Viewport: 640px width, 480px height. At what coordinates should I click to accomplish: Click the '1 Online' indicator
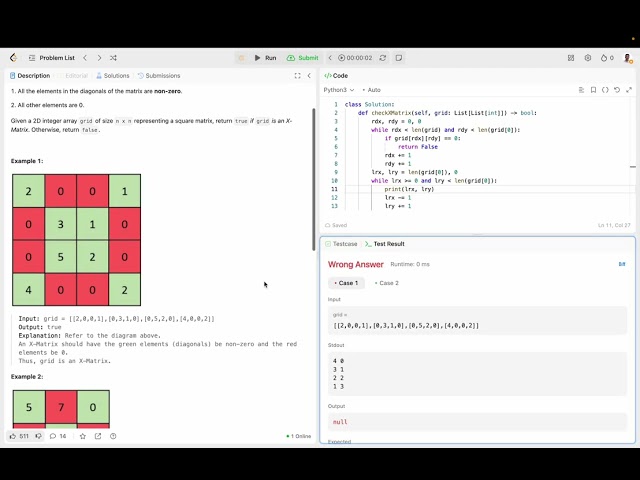coord(299,436)
